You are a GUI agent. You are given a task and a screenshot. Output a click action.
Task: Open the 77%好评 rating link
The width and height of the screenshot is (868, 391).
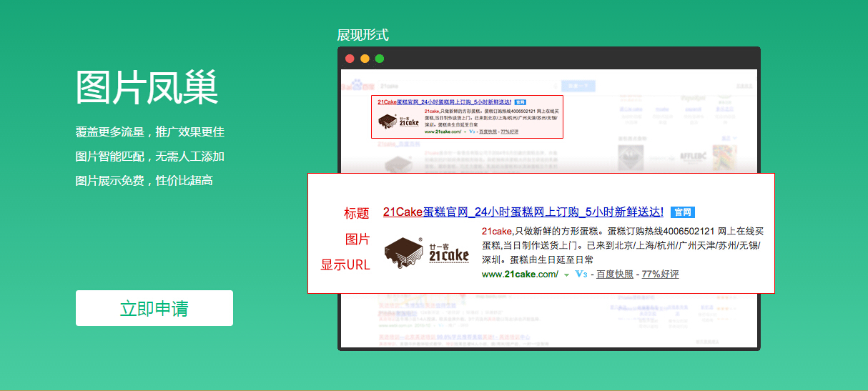click(x=660, y=274)
